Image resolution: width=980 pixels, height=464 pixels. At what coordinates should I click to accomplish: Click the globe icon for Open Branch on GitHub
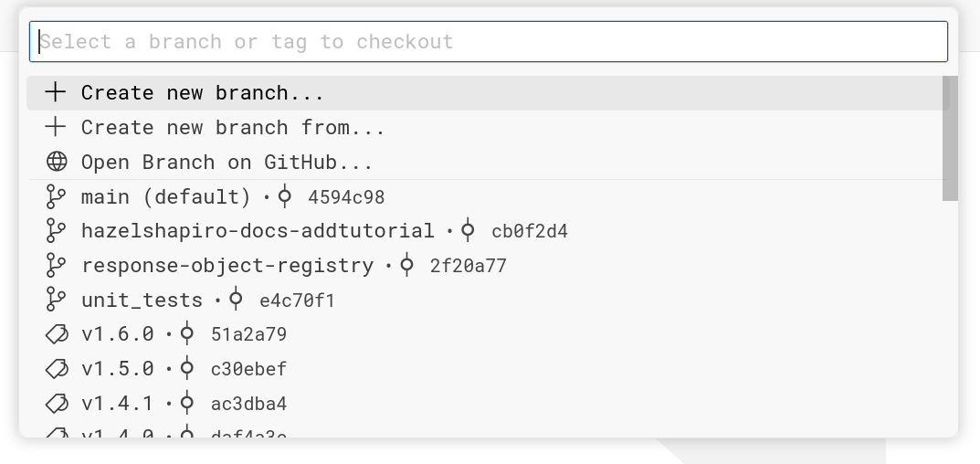[x=57, y=162]
